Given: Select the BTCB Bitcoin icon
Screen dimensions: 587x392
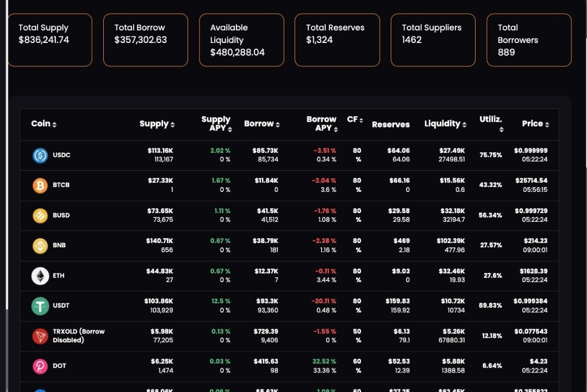Looking at the screenshot, I should pos(39,185).
